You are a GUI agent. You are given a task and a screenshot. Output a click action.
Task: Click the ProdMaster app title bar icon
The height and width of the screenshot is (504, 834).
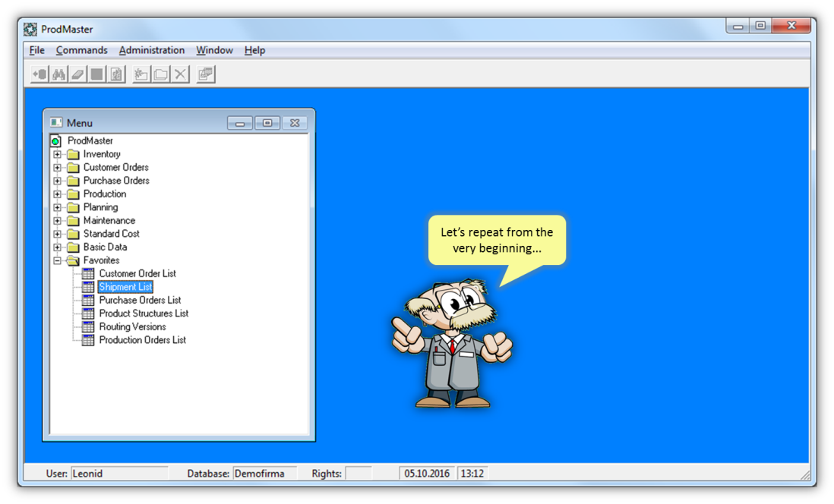[30, 30]
